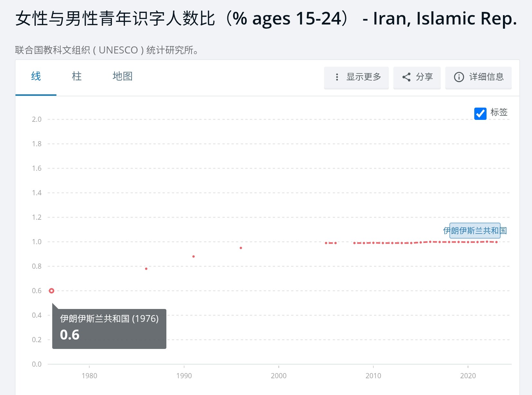Click the gray 1976 tooltip box
This screenshot has height=395, width=532.
109,329
